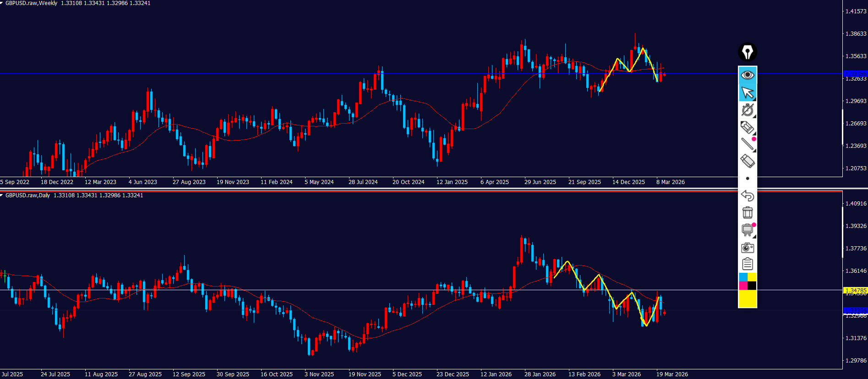This screenshot has height=379, width=868.
Task: Open the GBPUSD.raw,Daily chart title arrow
Action: 2,195
